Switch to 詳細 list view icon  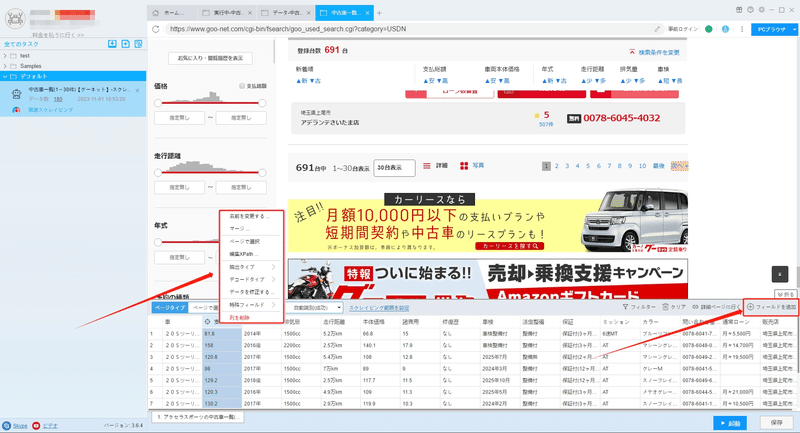(x=427, y=166)
